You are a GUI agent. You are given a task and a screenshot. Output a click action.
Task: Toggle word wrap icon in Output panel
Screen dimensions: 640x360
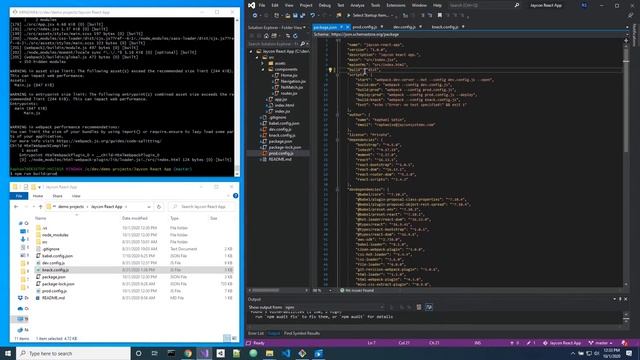[429, 307]
